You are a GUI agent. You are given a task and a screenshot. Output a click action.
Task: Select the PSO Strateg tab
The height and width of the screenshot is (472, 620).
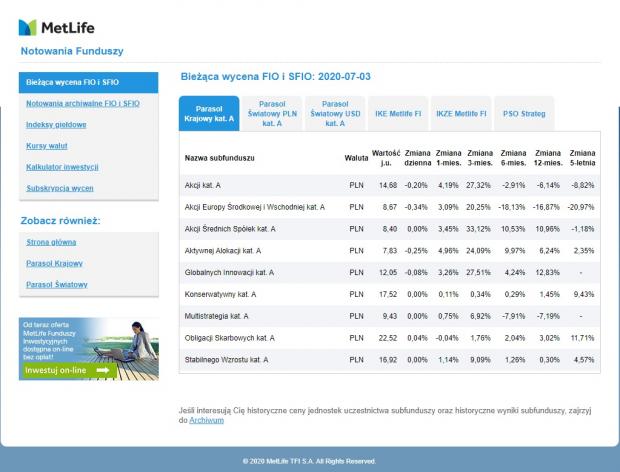click(524, 113)
